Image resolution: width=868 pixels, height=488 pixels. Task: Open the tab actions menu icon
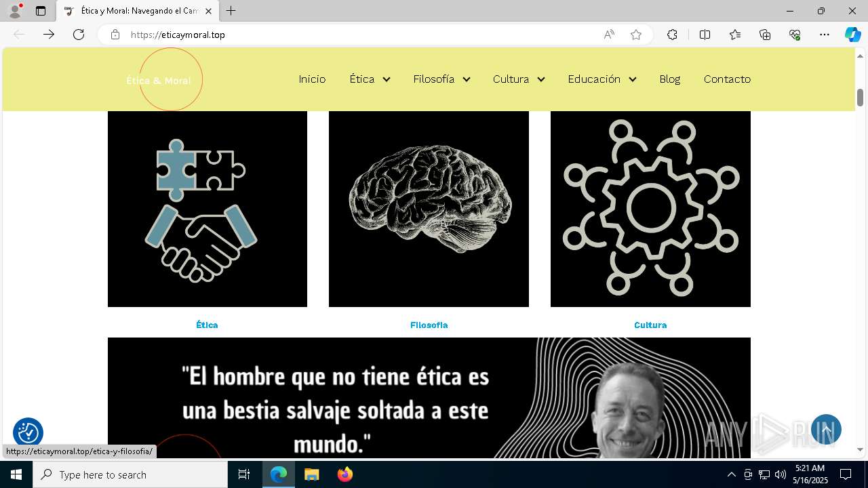coord(41,11)
